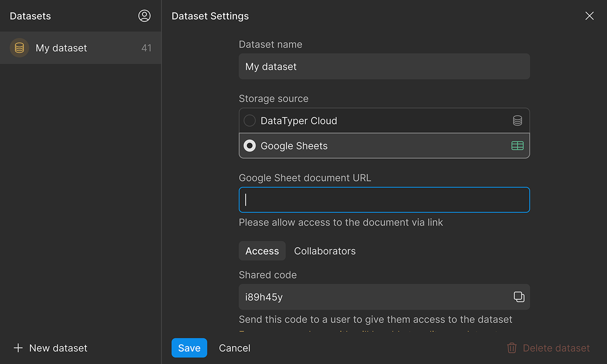
Task: Click the Save button
Action: pos(189,348)
